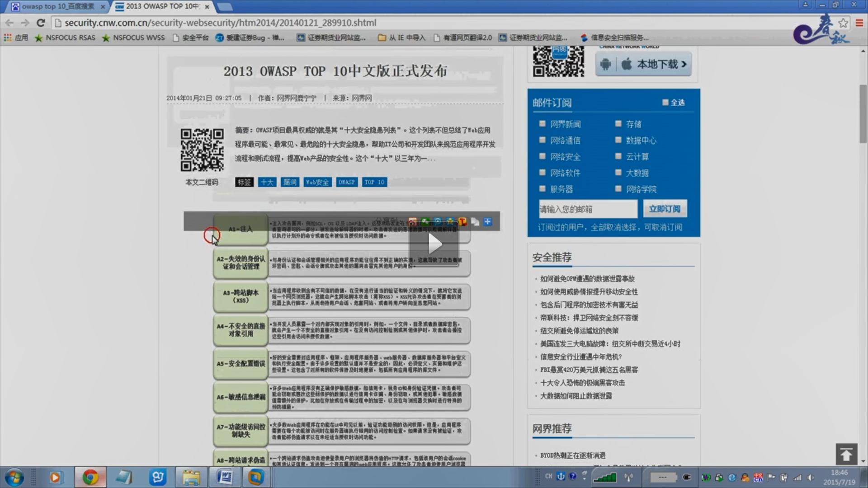Click the browser address bar URL

220,23
